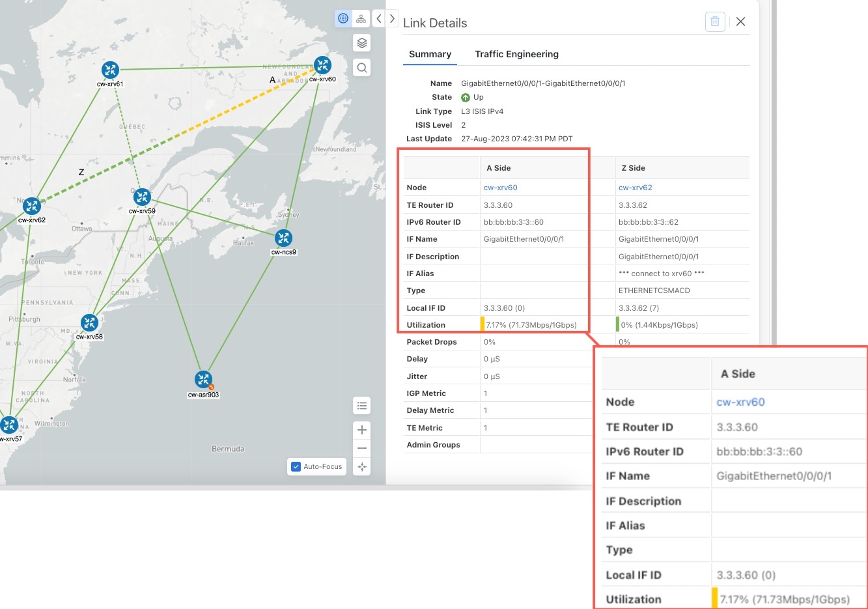Click the delete (trash) icon in Link Details
This screenshot has height=609, width=868.
(714, 21)
